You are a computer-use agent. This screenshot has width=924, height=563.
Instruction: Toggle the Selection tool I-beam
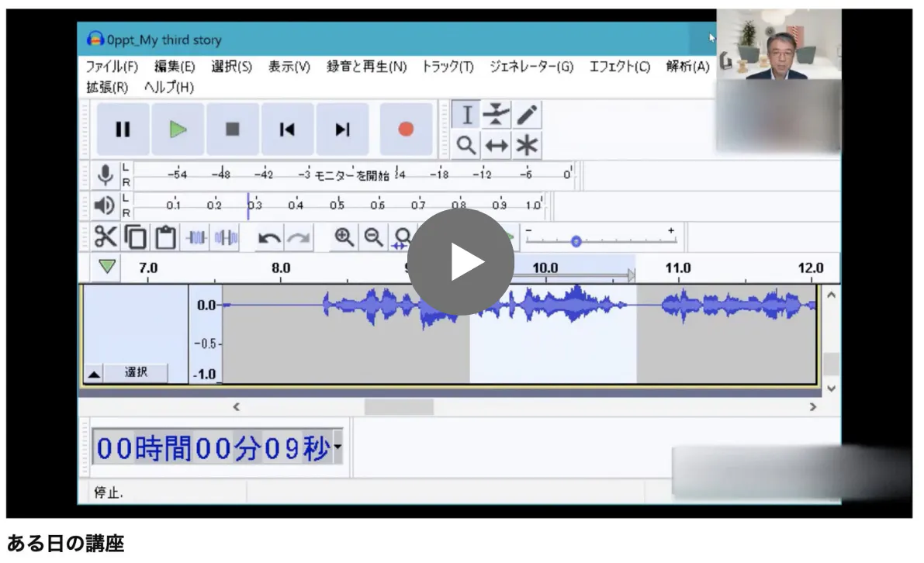tap(466, 116)
